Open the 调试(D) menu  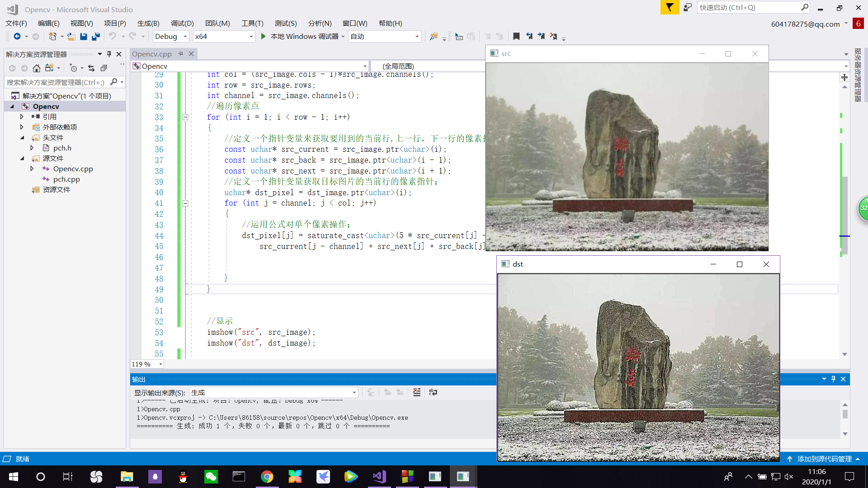182,23
